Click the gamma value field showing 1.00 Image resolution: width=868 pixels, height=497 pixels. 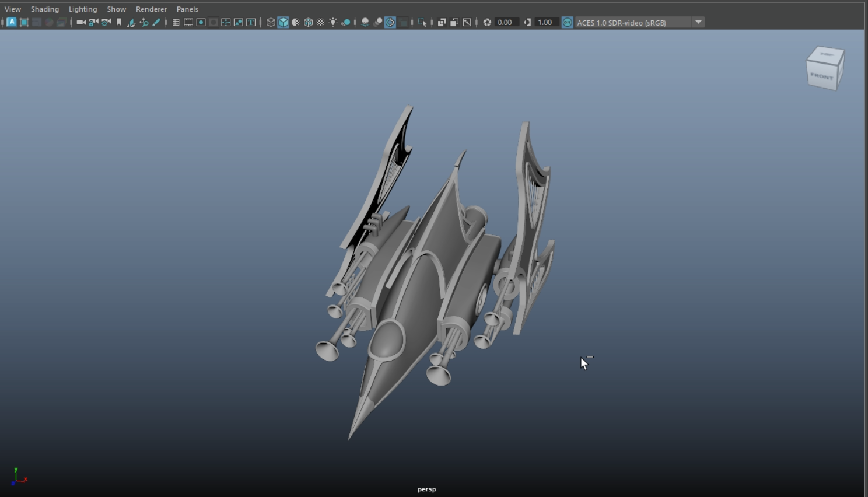545,22
